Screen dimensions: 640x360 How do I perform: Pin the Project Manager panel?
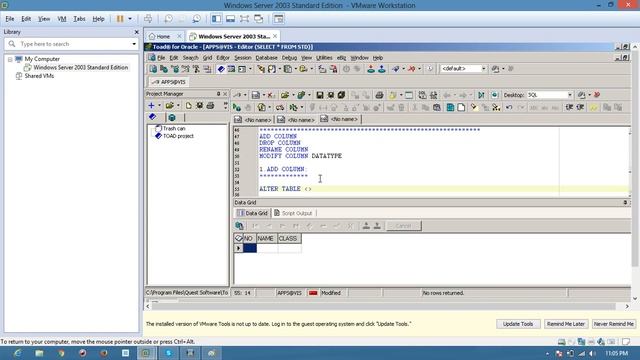point(218,94)
